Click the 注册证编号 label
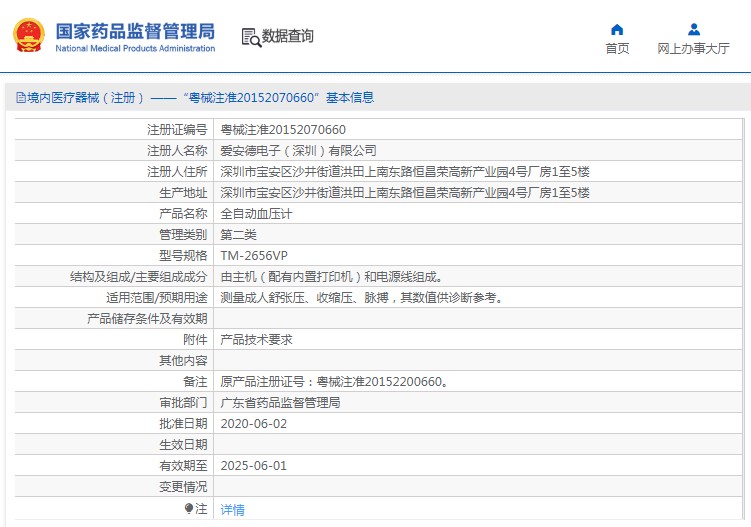Viewport: 751px width, 527px height. [x=177, y=130]
